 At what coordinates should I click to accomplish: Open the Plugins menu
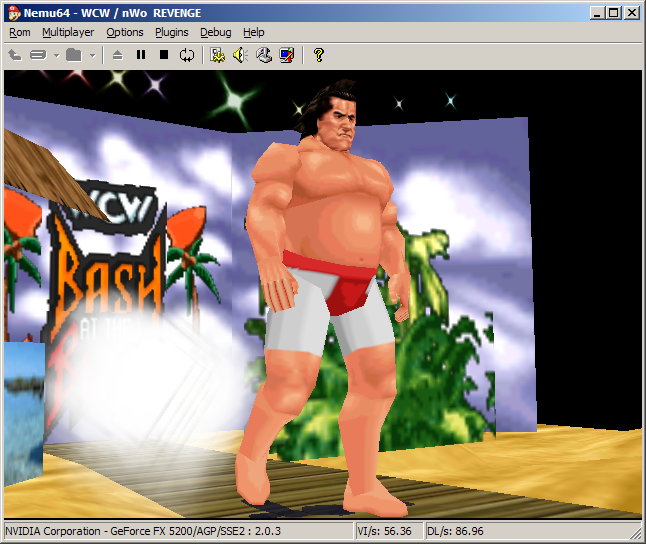(x=172, y=32)
